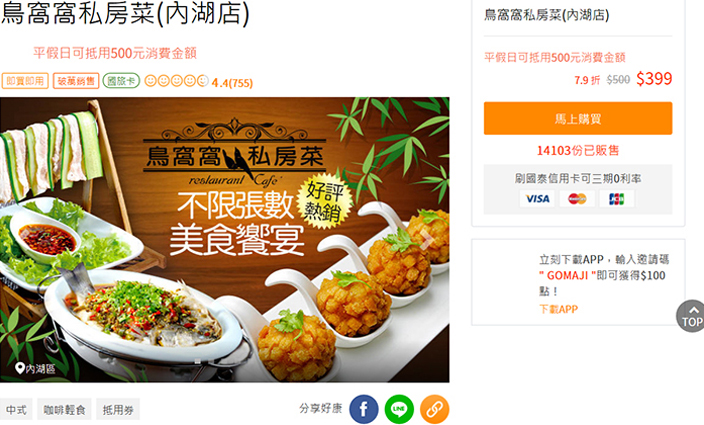Select the 中式 category tag
The height and width of the screenshot is (425, 704).
pyautogui.click(x=16, y=409)
